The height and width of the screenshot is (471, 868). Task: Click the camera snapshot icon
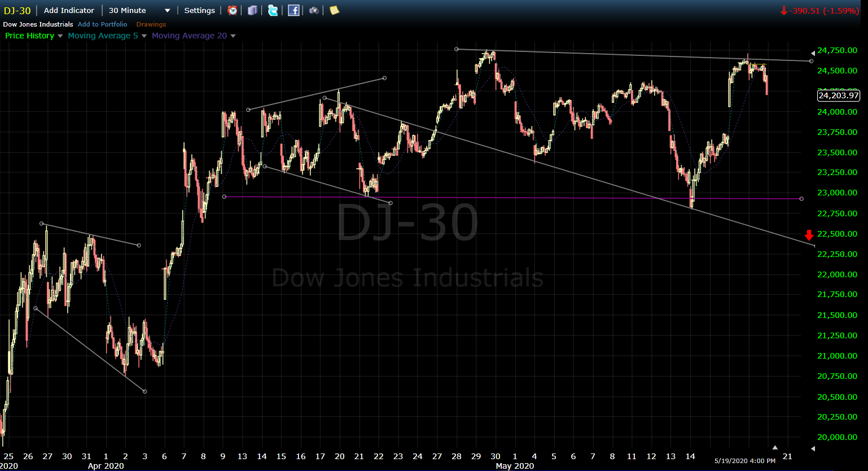click(x=314, y=10)
